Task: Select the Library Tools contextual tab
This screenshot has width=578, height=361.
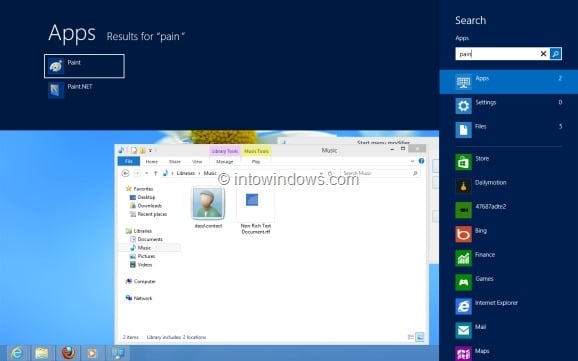Action: 224,151
